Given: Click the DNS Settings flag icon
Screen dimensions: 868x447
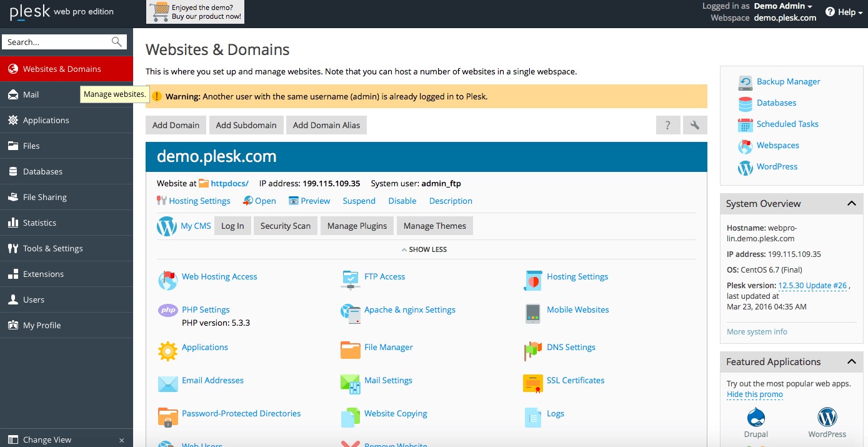Looking at the screenshot, I should [532, 349].
